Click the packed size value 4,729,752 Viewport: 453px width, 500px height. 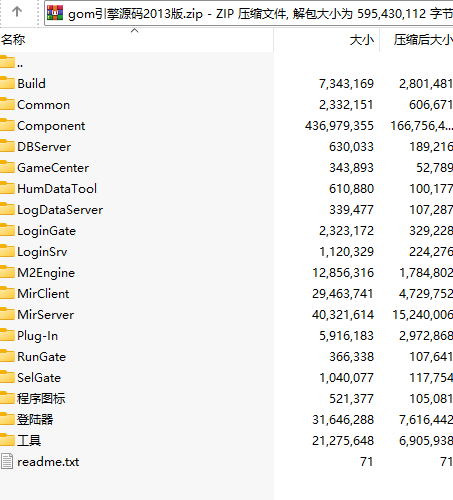pos(426,294)
